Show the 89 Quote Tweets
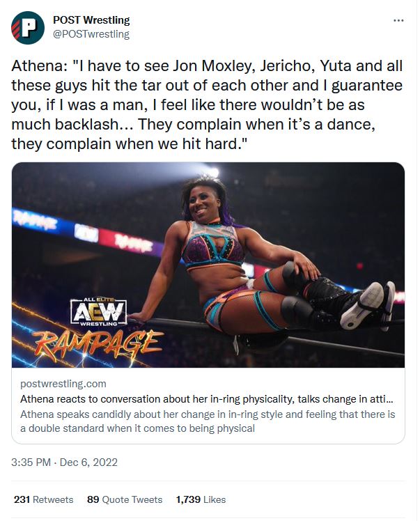 point(125,499)
